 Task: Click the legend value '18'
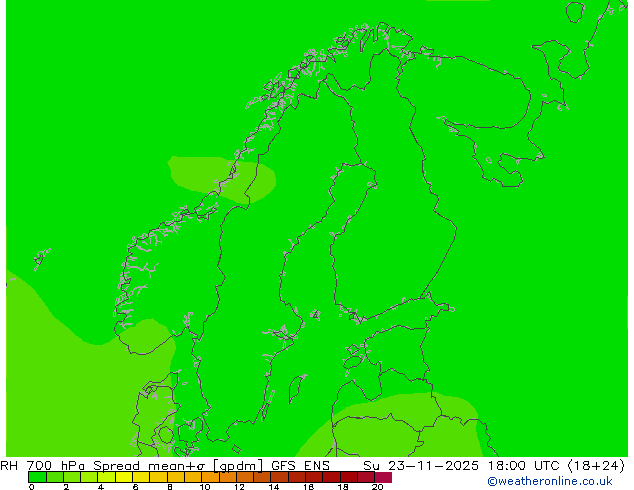[343, 487]
